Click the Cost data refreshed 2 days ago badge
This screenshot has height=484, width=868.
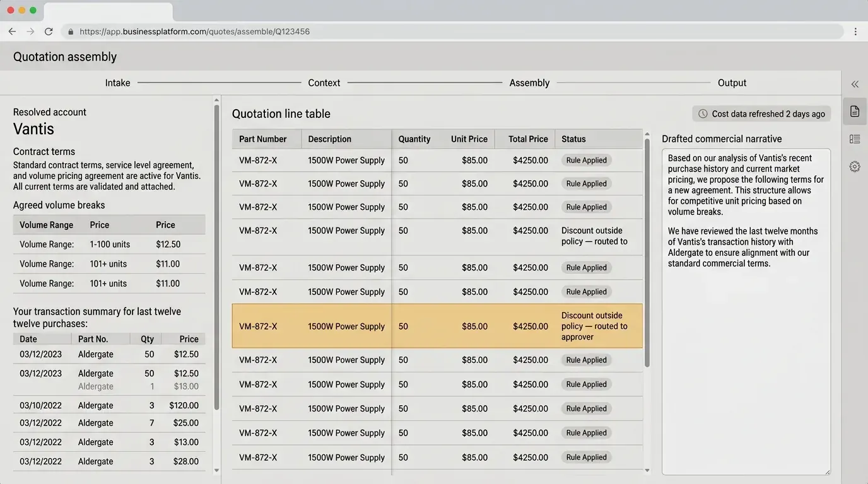pos(761,114)
